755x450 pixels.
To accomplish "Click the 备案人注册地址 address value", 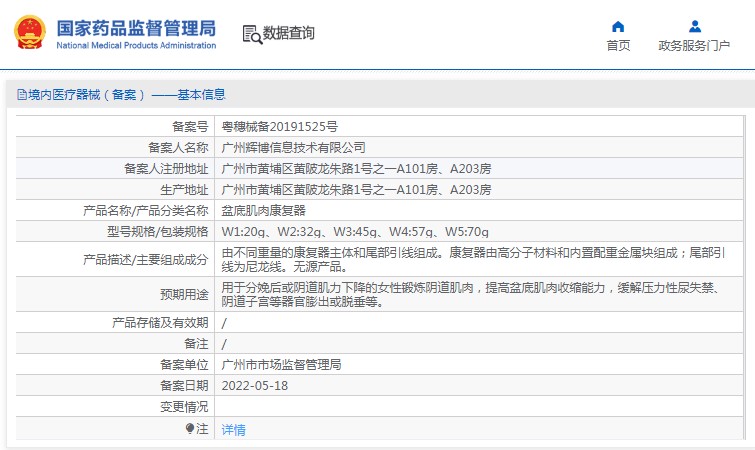I will point(356,168).
